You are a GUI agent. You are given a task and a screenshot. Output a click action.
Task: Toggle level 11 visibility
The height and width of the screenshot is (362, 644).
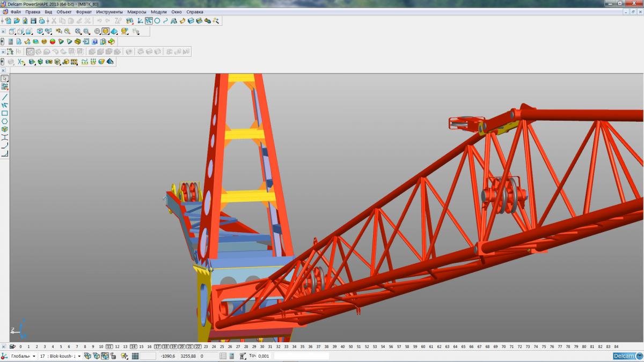109,346
